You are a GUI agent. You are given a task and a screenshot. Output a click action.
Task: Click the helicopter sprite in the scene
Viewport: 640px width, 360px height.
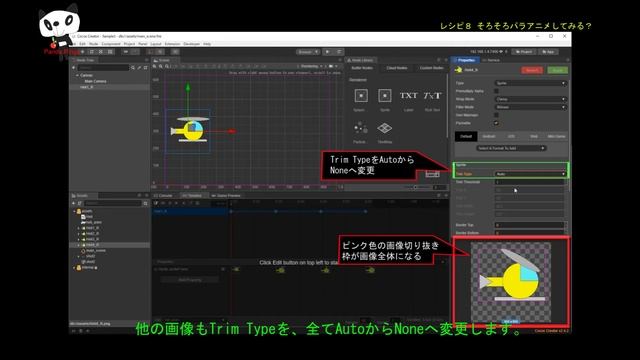click(x=191, y=130)
